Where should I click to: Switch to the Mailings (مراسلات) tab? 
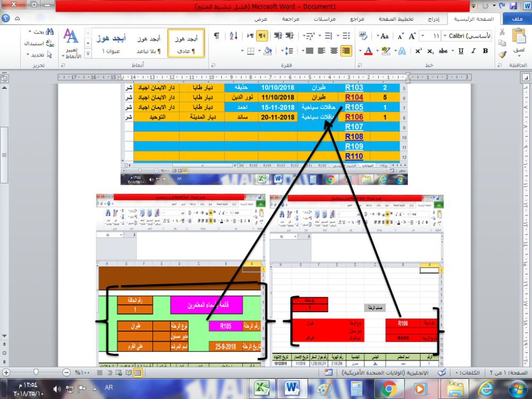tap(325, 19)
